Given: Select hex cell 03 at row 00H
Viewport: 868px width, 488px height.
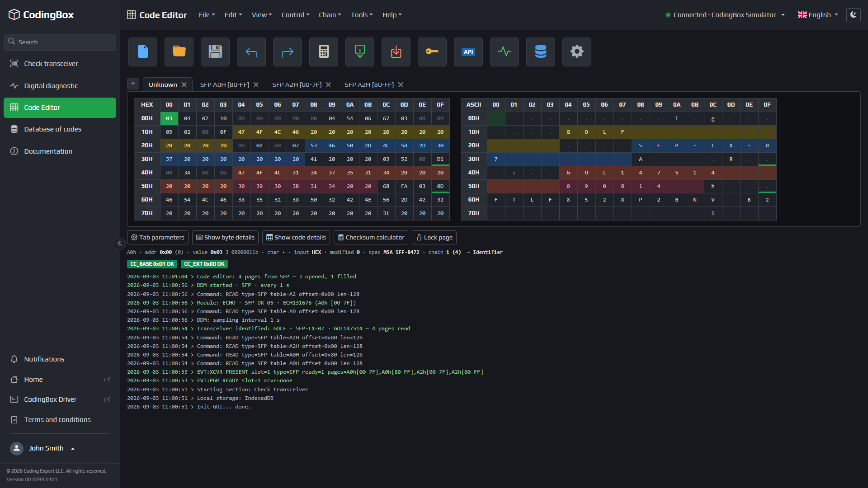Looking at the screenshot, I should pyautogui.click(x=169, y=118).
